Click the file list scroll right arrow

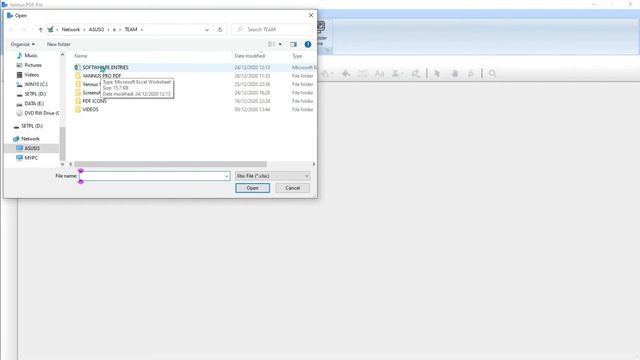313,164
